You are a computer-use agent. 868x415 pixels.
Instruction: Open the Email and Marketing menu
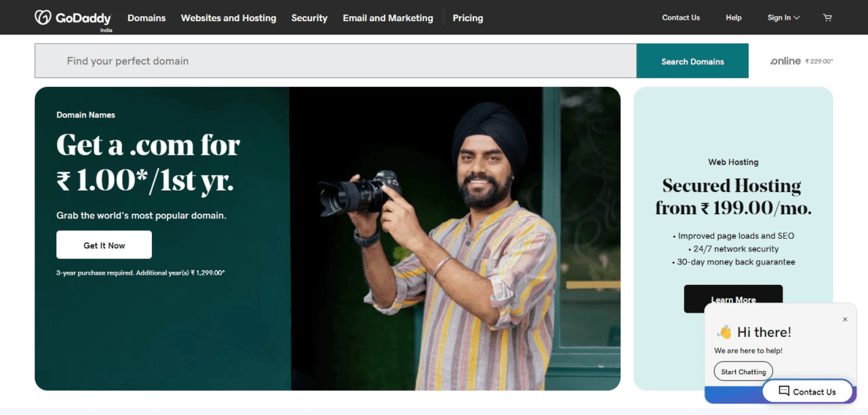click(x=388, y=18)
